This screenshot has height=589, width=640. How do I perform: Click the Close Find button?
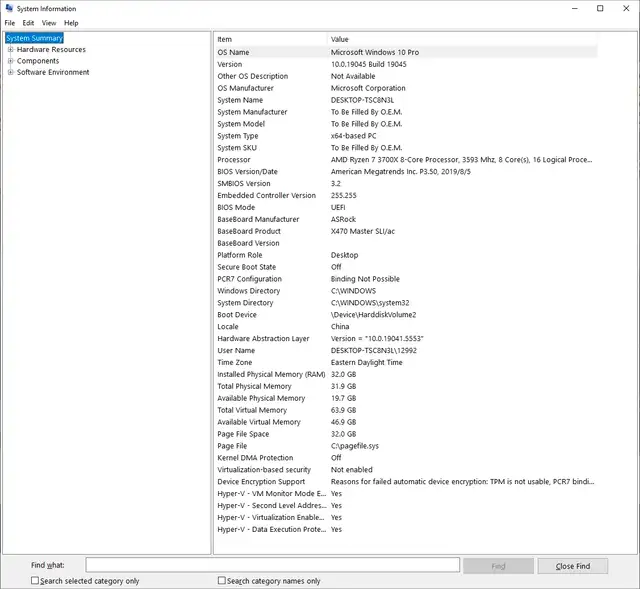point(573,566)
